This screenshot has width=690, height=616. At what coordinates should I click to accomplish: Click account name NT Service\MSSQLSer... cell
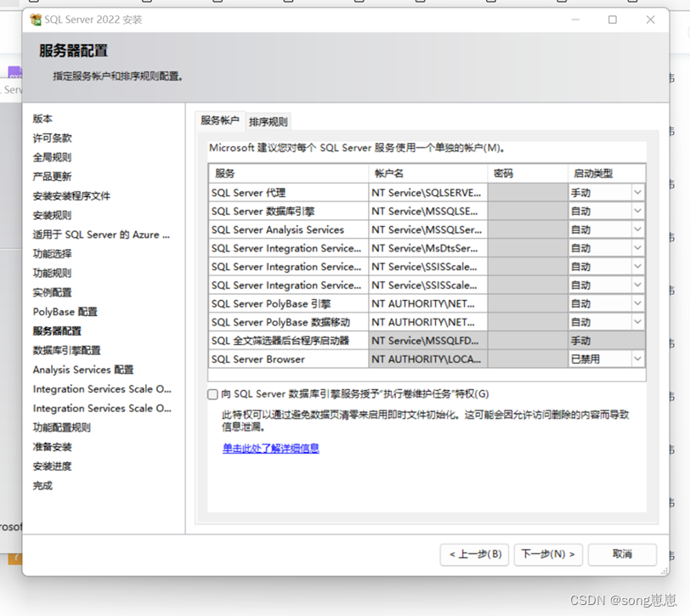427,229
